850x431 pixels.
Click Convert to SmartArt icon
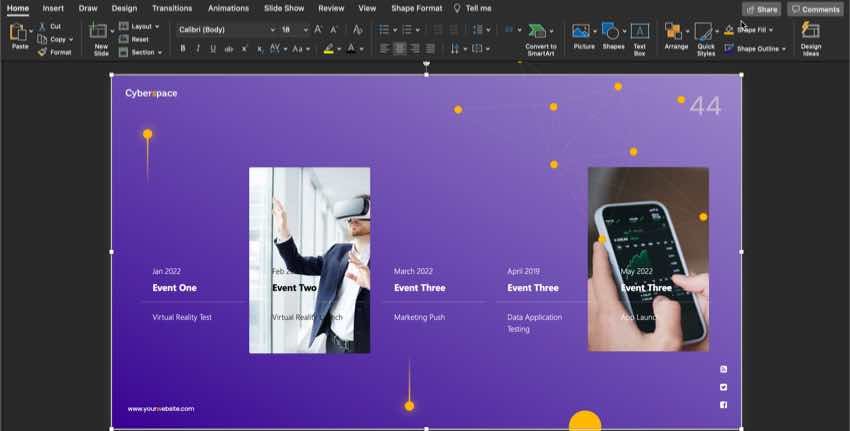[540, 32]
